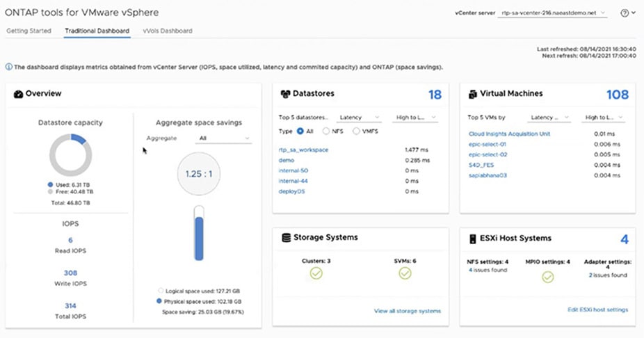Click the ESXi Host Systems count 4
Screen dimensions: 644x338
coord(625,239)
